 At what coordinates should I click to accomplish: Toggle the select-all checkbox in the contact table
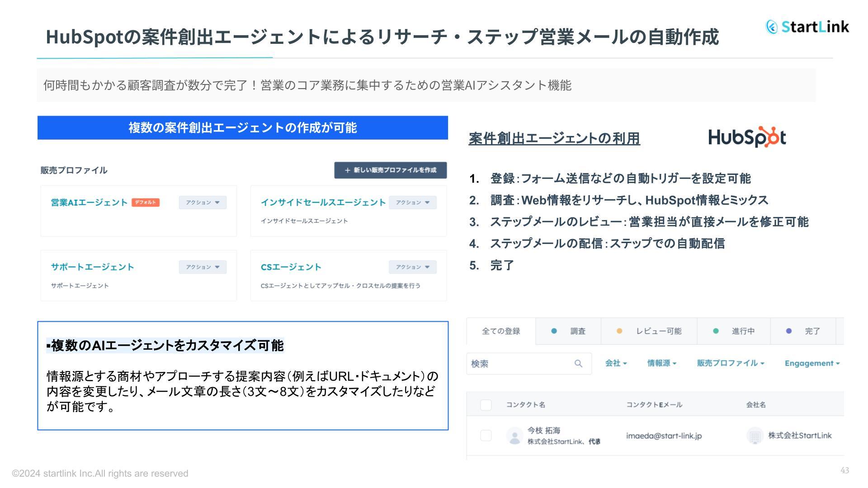[x=486, y=405]
